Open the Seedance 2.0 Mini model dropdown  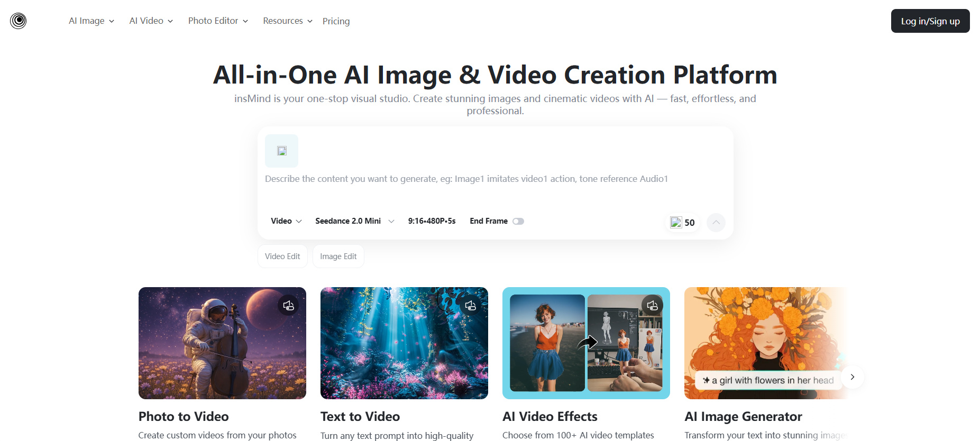(x=355, y=221)
